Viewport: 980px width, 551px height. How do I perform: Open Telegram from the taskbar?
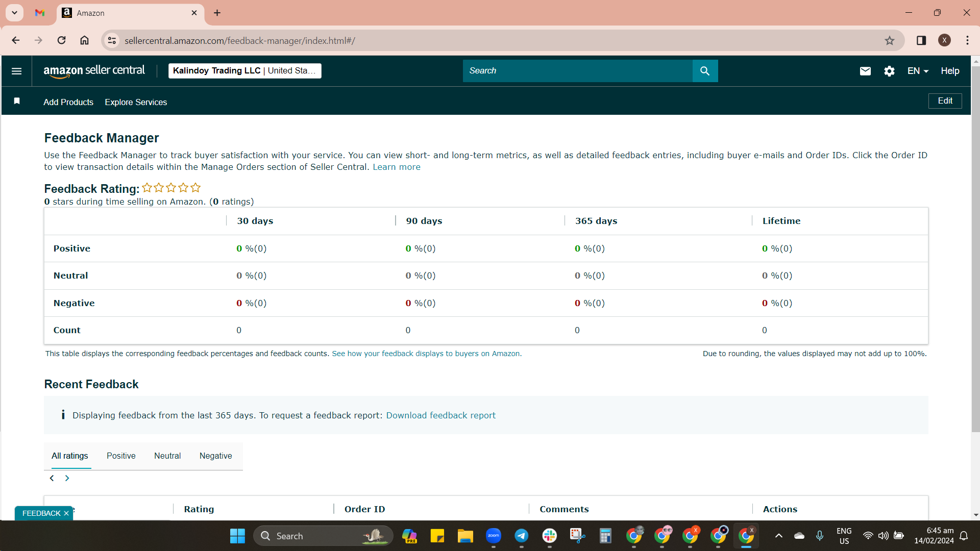pyautogui.click(x=521, y=536)
